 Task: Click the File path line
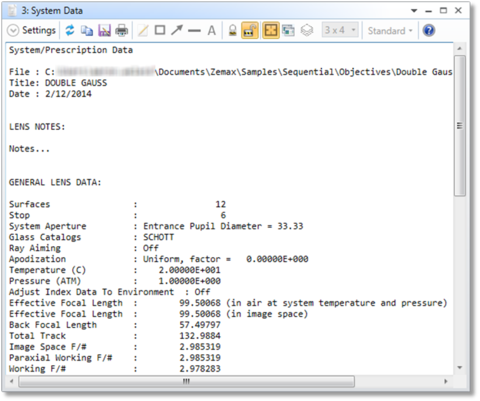click(x=231, y=72)
